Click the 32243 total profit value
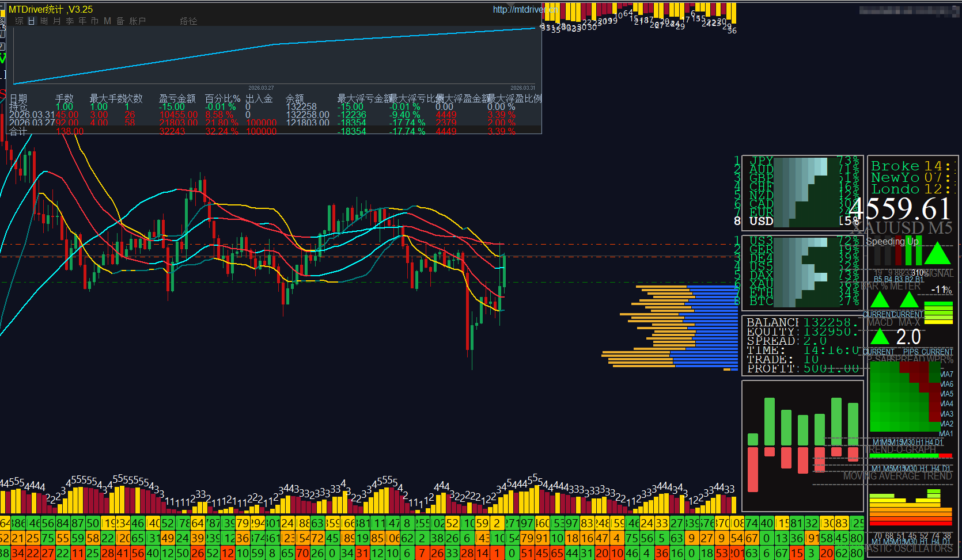962x560 pixels. click(172, 131)
